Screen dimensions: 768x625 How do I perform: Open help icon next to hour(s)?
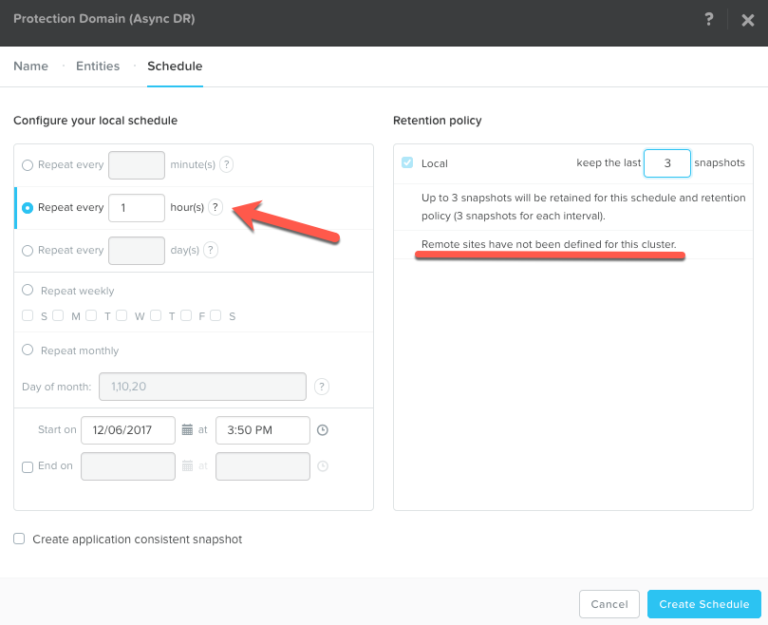(215, 207)
